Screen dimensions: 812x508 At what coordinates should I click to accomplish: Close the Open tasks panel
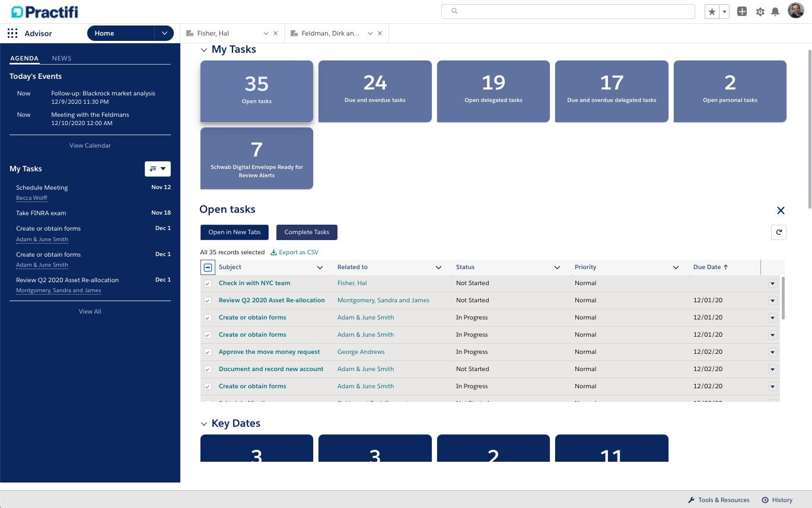click(781, 210)
